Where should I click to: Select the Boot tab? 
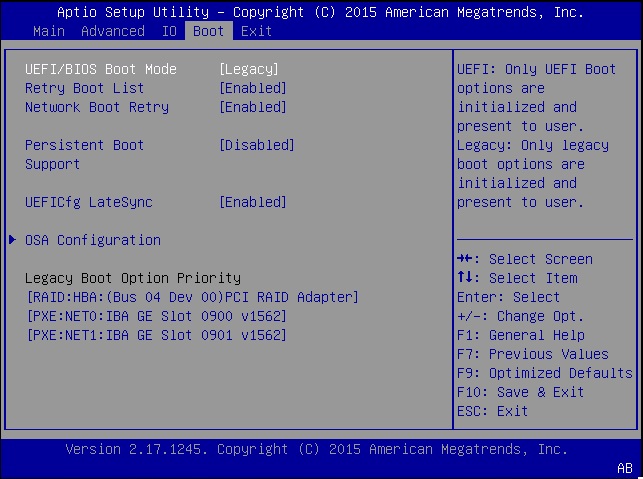pyautogui.click(x=209, y=31)
